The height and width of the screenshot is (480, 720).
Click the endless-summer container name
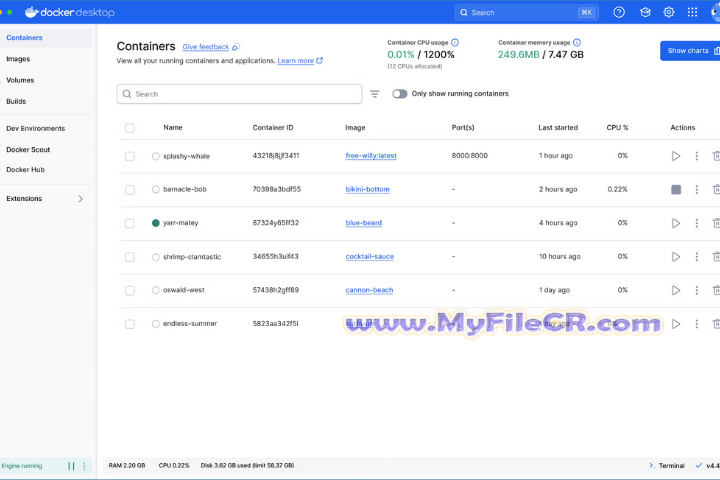coord(190,324)
